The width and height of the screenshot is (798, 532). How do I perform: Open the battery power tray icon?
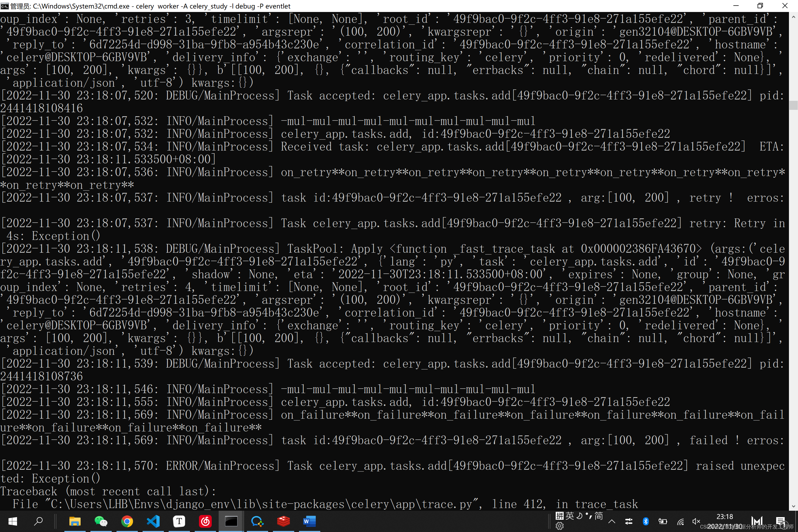pos(663,521)
